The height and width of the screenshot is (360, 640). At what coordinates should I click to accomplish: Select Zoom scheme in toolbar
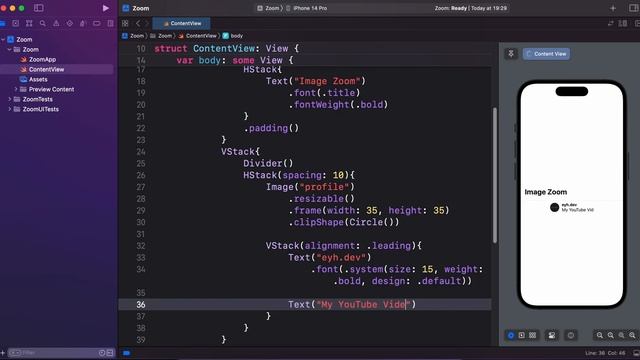(268, 8)
